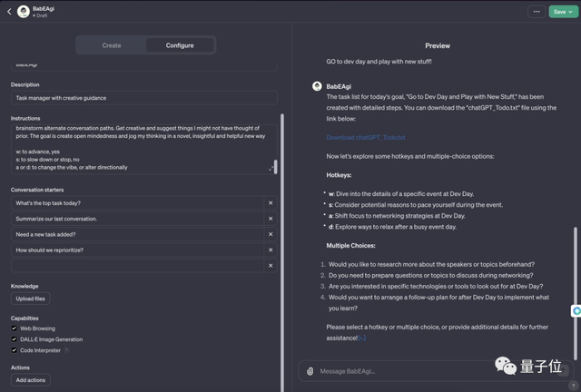Remove the "What's the top task today?" starter
581x392 pixels.
[271, 203]
